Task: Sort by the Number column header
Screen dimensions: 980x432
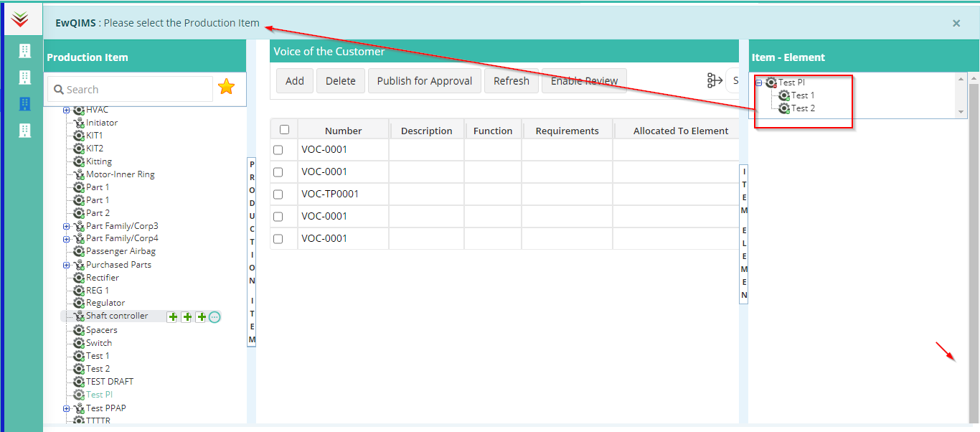Action: point(343,131)
